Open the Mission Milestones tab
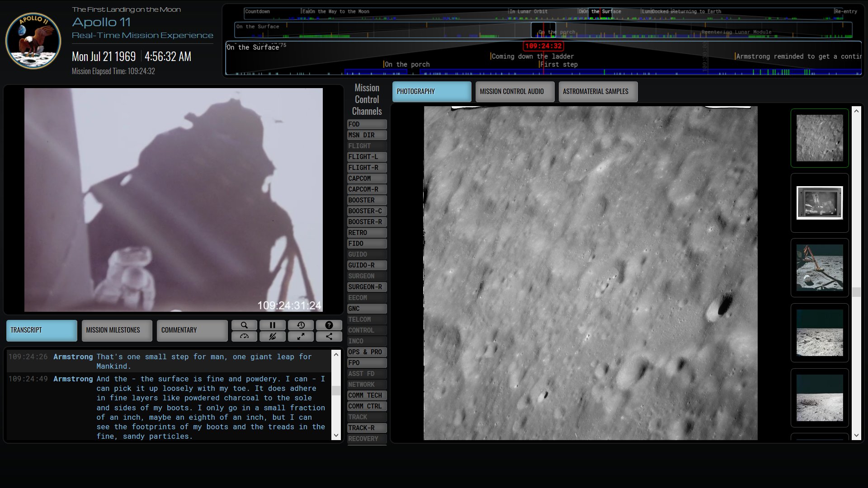Screen dimensions: 868x488 click(x=117, y=330)
